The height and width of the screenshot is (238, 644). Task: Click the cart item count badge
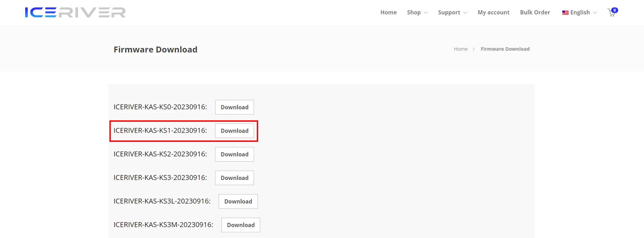[x=615, y=10]
